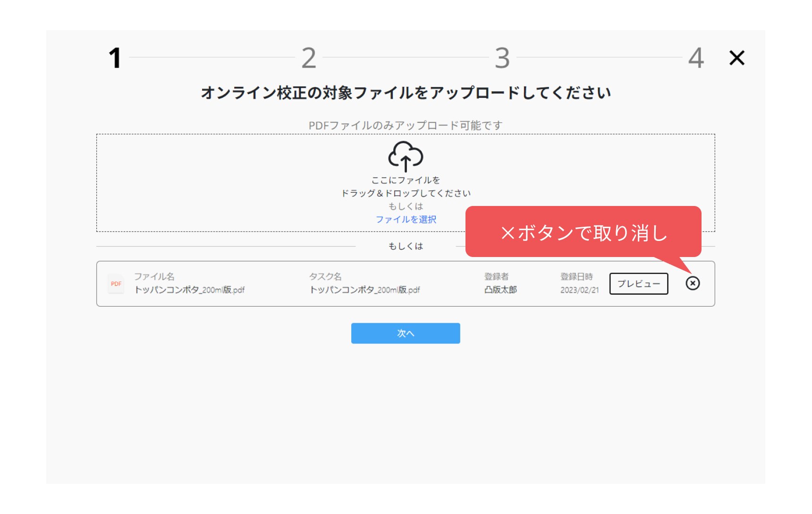Go to step 4 in the wizard
The width and height of the screenshot is (812, 514).
(696, 58)
